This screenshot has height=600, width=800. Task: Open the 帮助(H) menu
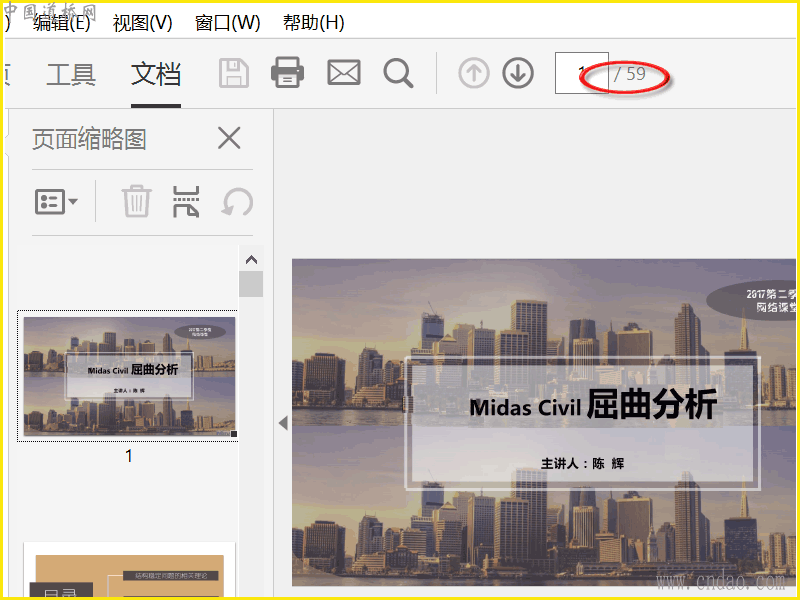click(x=314, y=22)
